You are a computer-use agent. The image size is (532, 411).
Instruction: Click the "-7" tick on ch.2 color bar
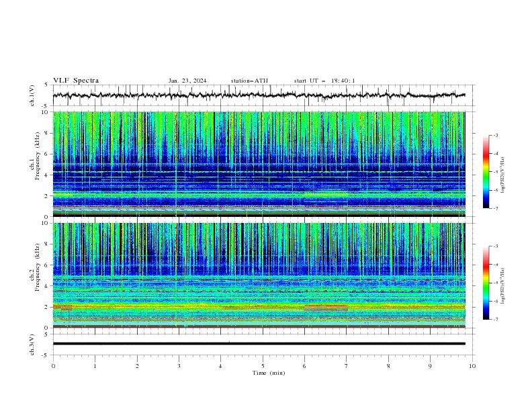tap(495, 320)
